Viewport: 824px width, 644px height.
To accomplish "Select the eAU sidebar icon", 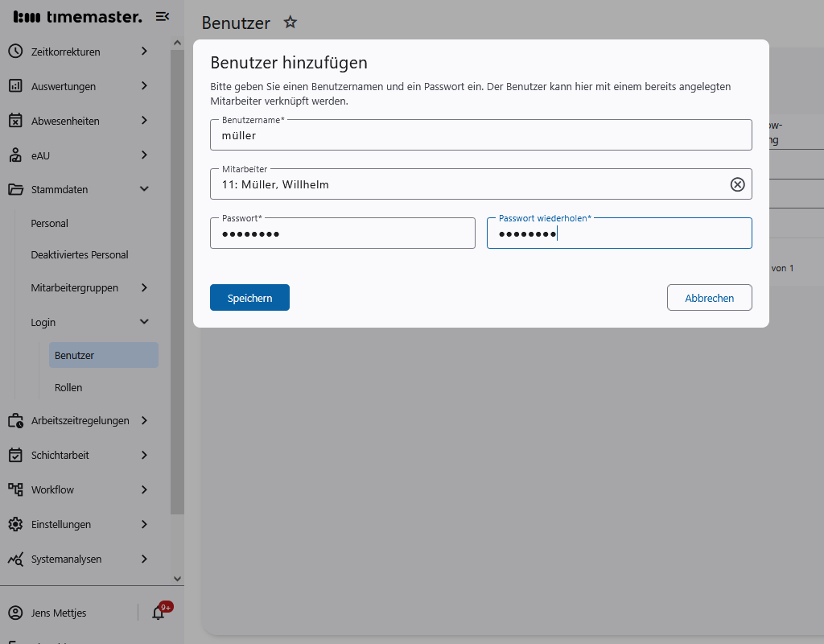I will click(x=16, y=155).
